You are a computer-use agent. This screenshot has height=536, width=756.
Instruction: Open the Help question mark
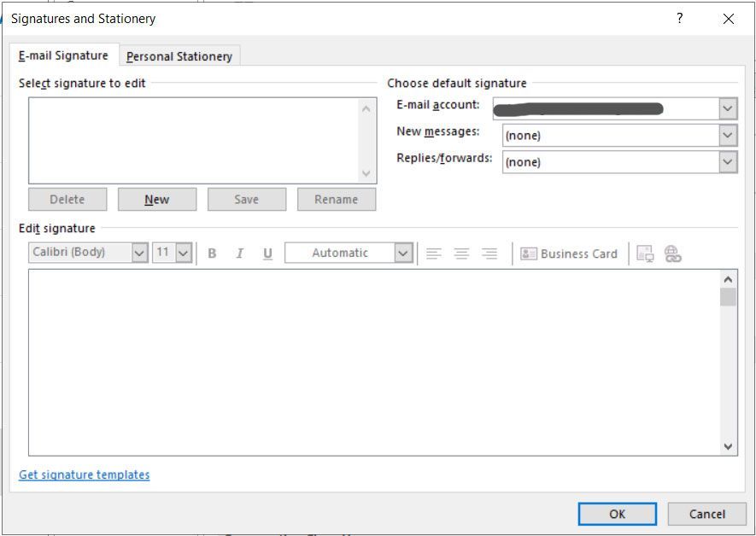point(679,18)
